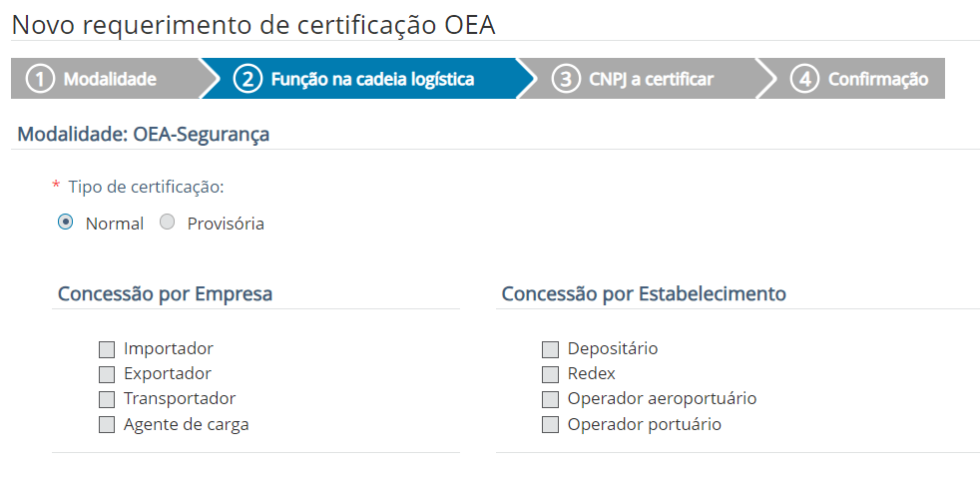
Task: Choose the Provisória certification option
Action: (x=168, y=223)
